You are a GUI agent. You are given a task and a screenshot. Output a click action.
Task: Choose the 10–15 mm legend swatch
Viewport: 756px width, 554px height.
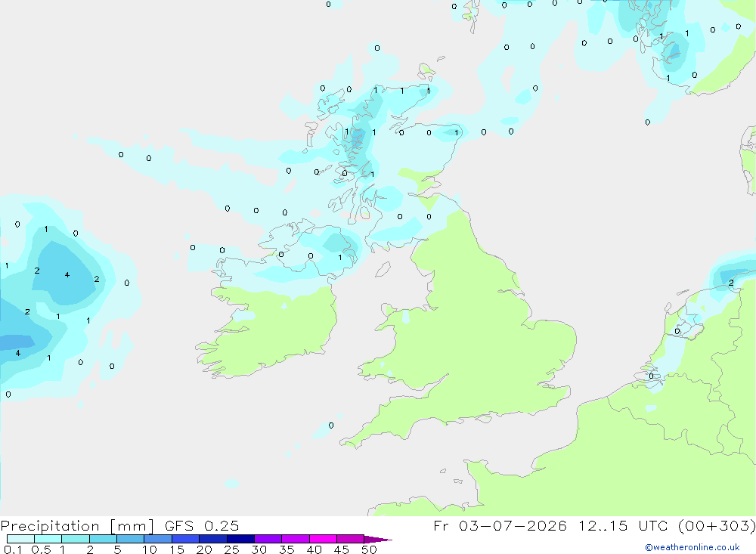pyautogui.click(x=158, y=539)
